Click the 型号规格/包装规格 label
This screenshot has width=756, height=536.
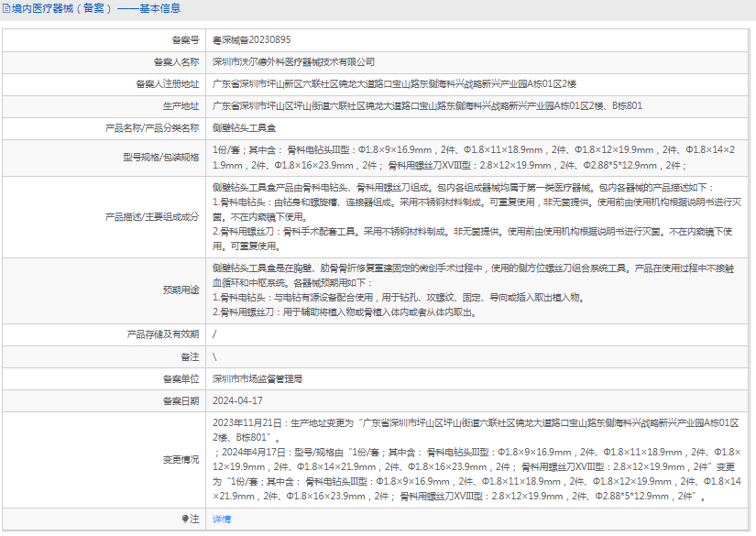point(161,158)
